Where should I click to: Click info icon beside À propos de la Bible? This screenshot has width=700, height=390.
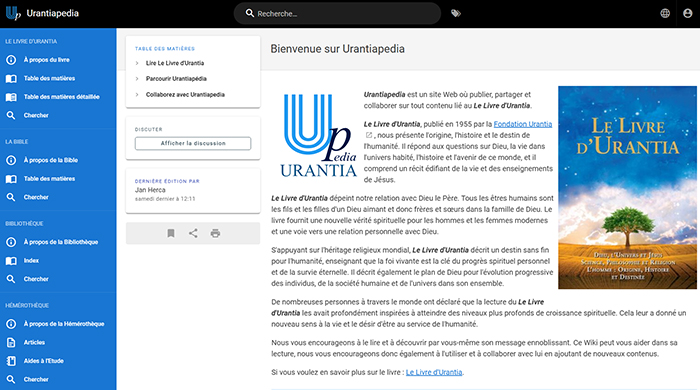[x=11, y=160]
